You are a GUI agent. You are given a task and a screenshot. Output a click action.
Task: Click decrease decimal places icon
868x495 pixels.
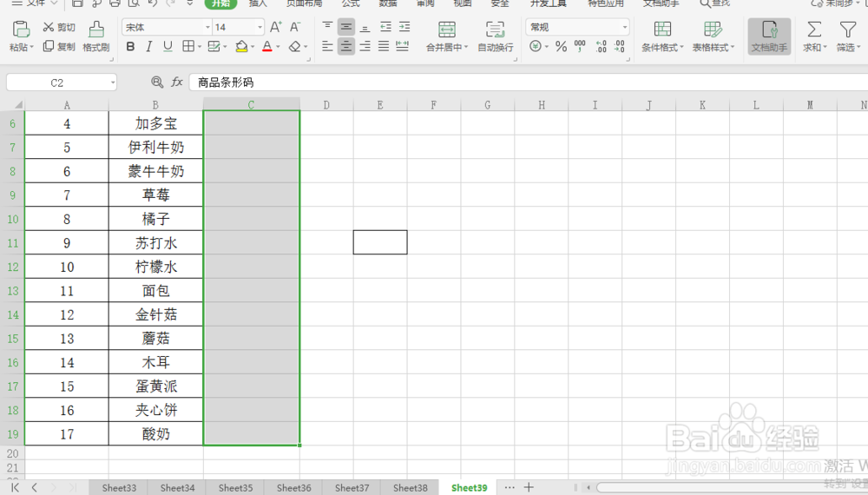tap(620, 47)
